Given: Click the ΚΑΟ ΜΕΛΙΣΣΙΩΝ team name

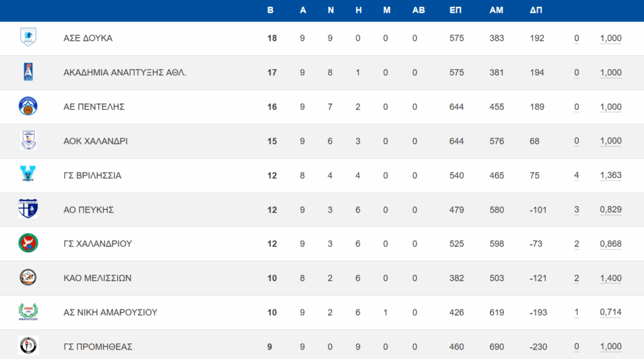Looking at the screenshot, I should (x=97, y=278).
